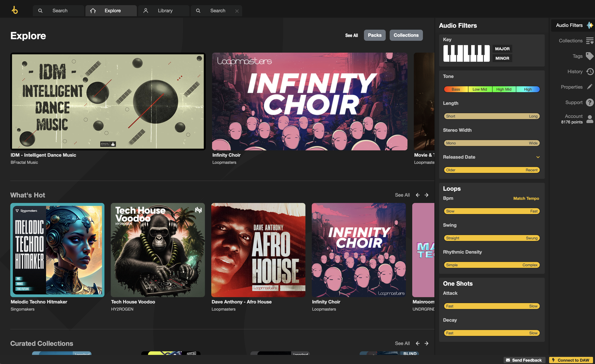Switch to the Explore tab
This screenshot has width=595, height=364.
pyautogui.click(x=111, y=11)
